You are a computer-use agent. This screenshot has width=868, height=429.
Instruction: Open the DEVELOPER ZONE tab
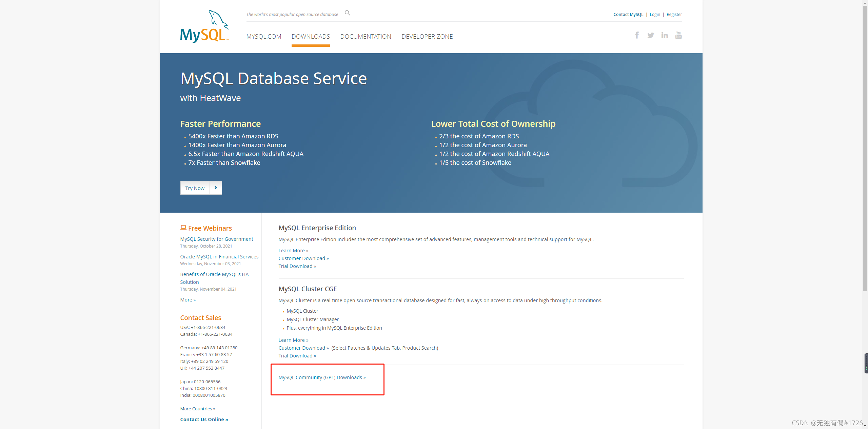click(427, 36)
